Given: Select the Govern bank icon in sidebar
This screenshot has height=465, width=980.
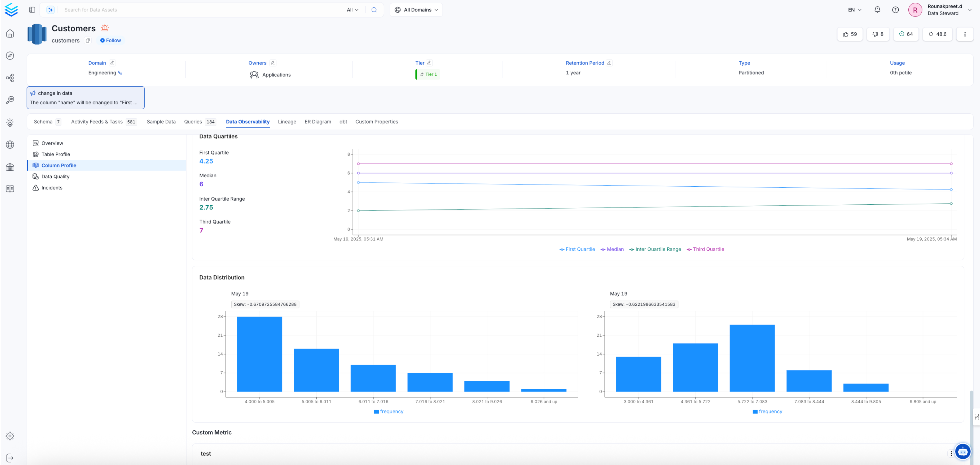Looking at the screenshot, I should click(10, 167).
